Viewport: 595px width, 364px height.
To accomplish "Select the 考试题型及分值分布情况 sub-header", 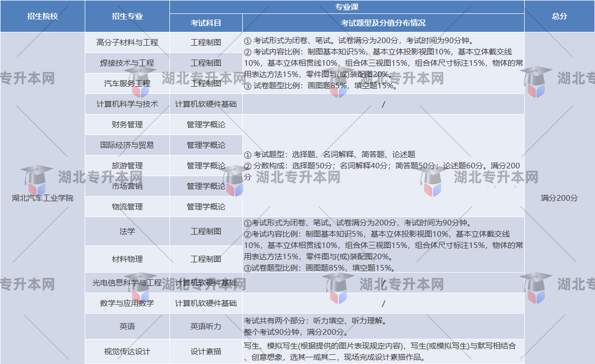I will [383, 23].
